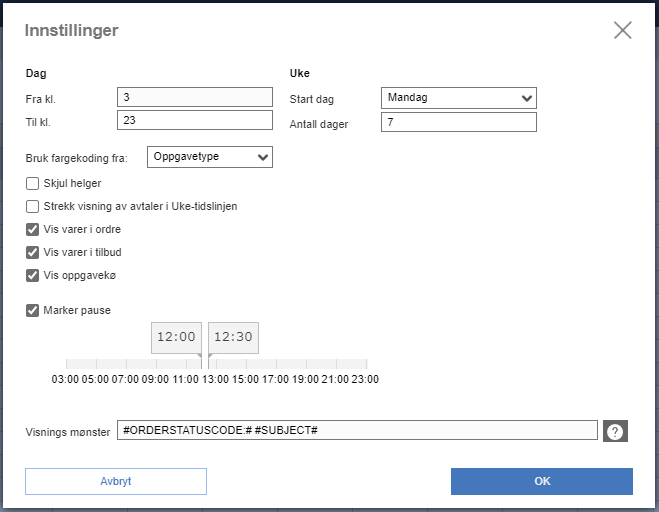This screenshot has height=512, width=659.
Task: Click the Innstillinger dialog title
Action: (x=71, y=30)
